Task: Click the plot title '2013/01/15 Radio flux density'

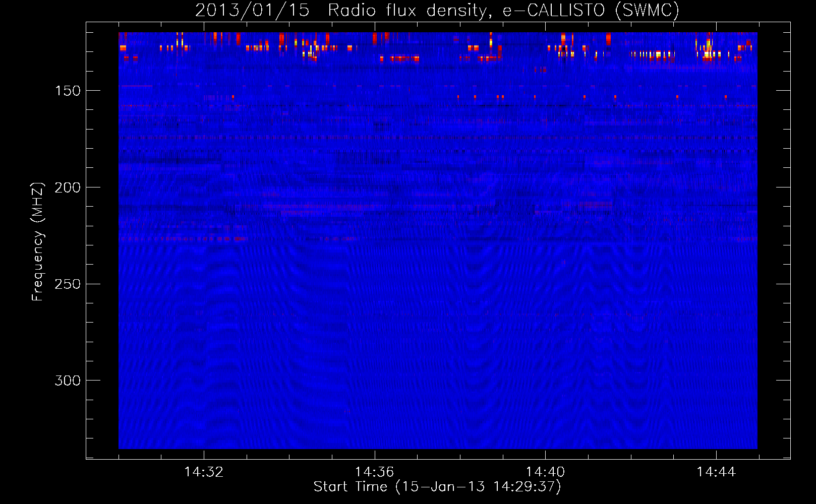Action: click(x=437, y=10)
